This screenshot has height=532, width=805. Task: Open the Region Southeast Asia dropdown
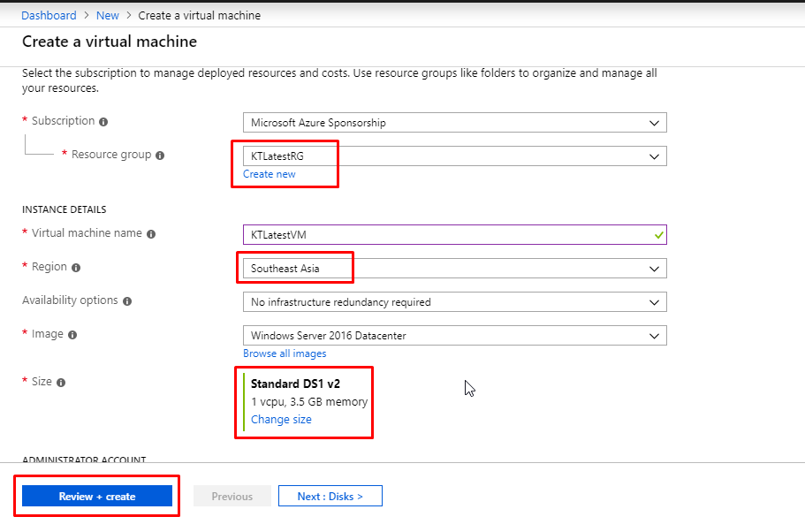(x=455, y=269)
